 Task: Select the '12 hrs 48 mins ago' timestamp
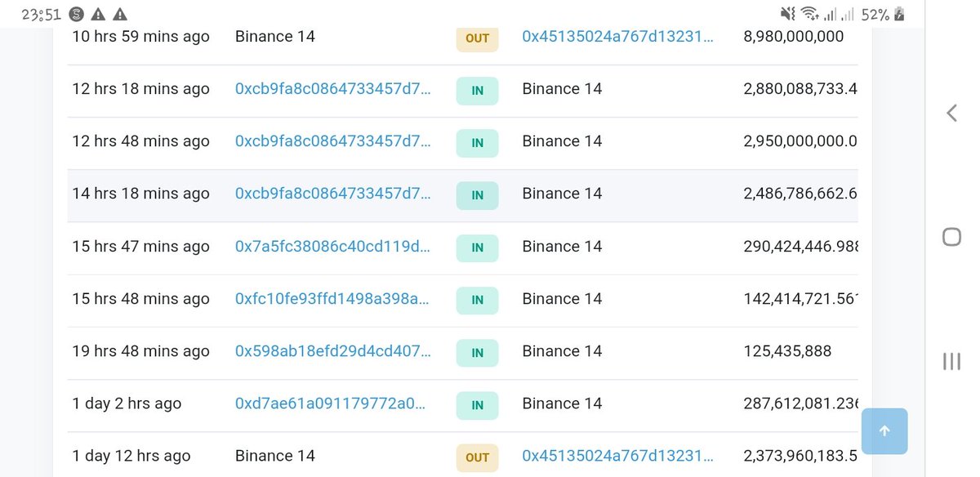(140, 141)
